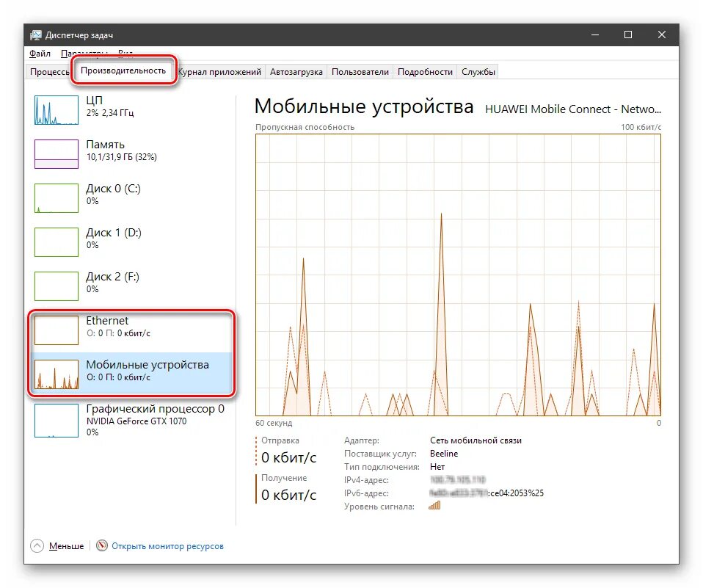Click the Пропускная способность label

[305, 127]
